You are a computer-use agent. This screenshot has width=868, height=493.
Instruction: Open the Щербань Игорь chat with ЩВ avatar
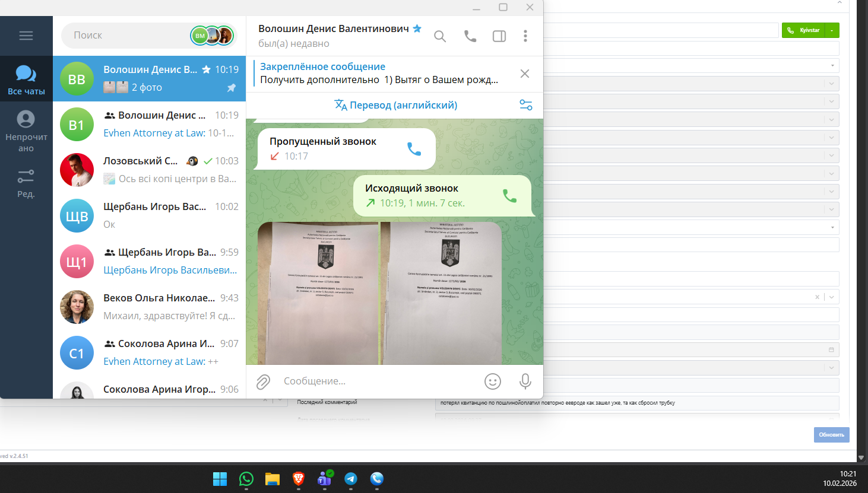[149, 216]
